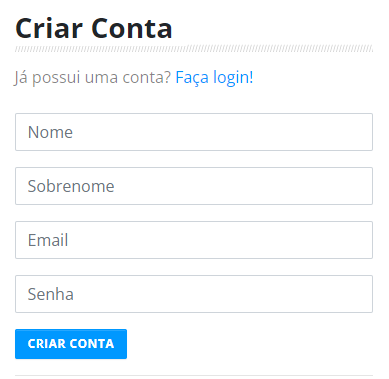This screenshot has height=379, width=389.
Task: Click the Nome input field
Action: 194,132
